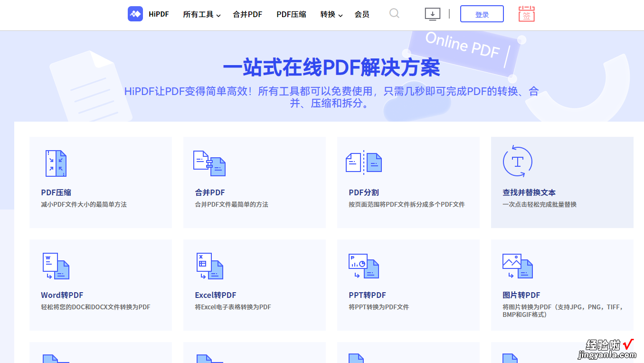Click the HiPDF让PDF变得简单高效 subtitle text
Image resolution: width=644 pixels, height=363 pixels.
(331, 97)
